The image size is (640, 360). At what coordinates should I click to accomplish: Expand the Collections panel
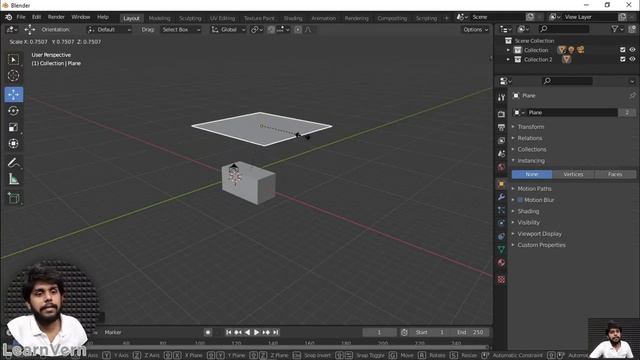[x=532, y=149]
